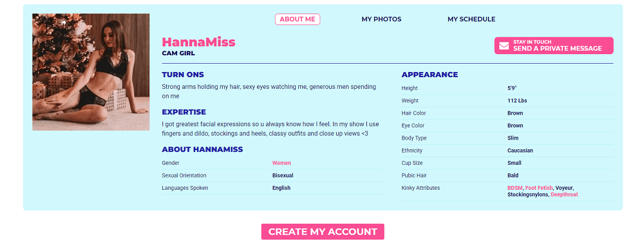Click Send a Private Message button
Image resolution: width=644 pixels, height=249 pixels.
pos(554,46)
